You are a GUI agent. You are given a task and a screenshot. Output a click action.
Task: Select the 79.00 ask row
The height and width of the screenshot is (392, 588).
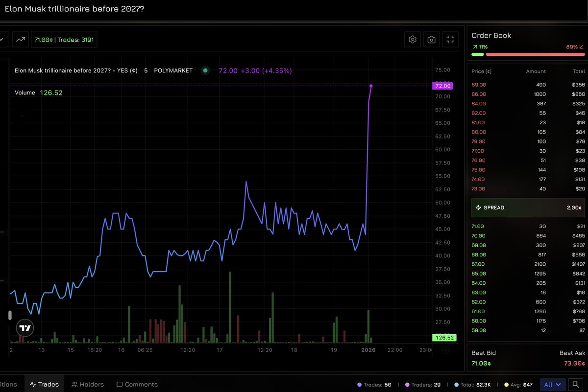point(528,141)
